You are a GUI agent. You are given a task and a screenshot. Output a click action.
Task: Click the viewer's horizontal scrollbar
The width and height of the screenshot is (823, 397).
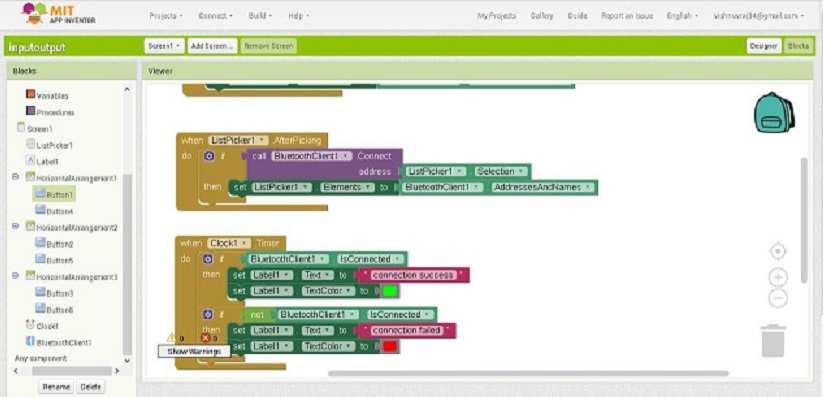[x=528, y=374]
